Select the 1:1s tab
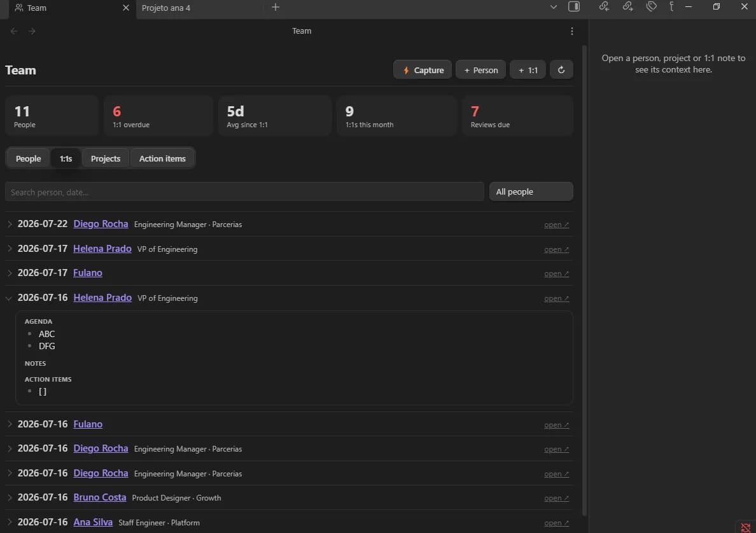The width and height of the screenshot is (756, 533). 66,158
